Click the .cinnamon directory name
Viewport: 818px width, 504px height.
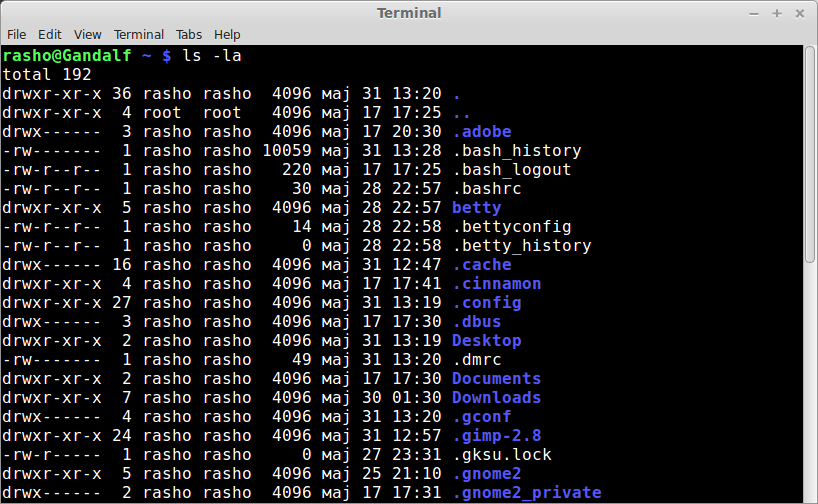coord(497,284)
